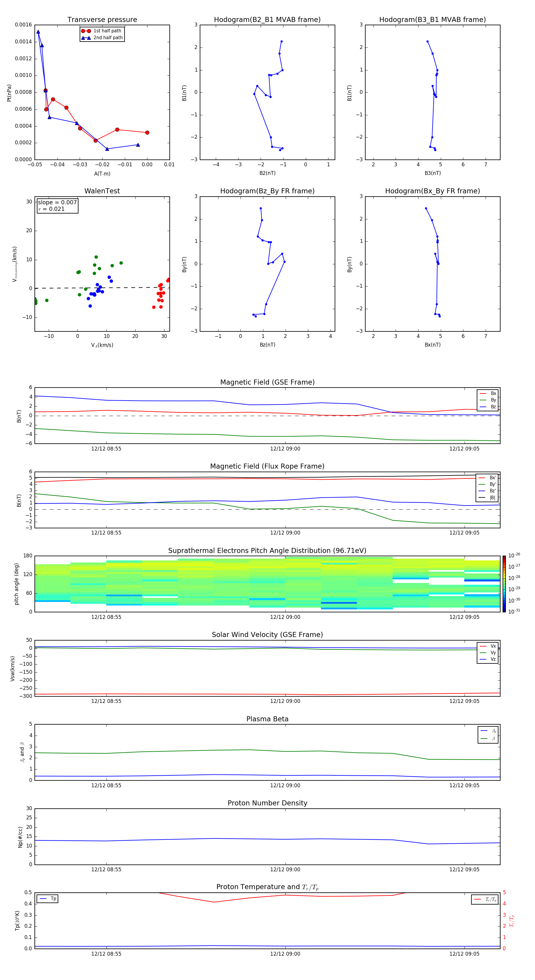Viewport: 535px width, 980px height.
Task: Click the Bx' legend entry in flux rope plot
Action: (487, 478)
